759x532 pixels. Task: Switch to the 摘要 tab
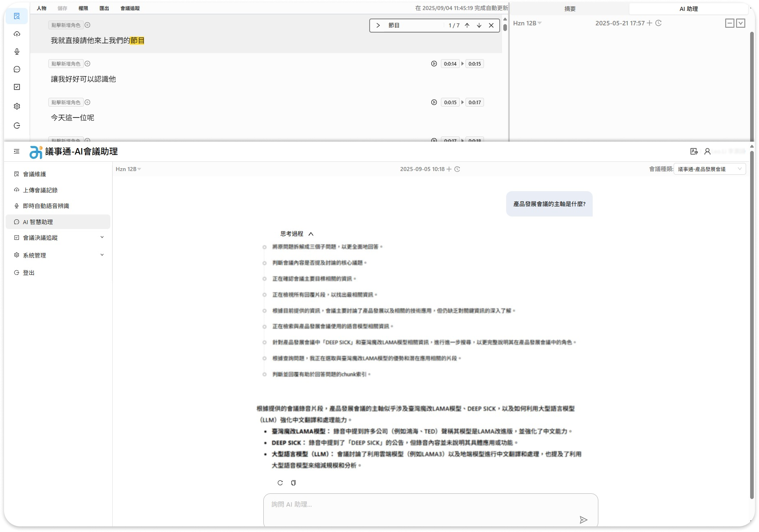(570, 9)
